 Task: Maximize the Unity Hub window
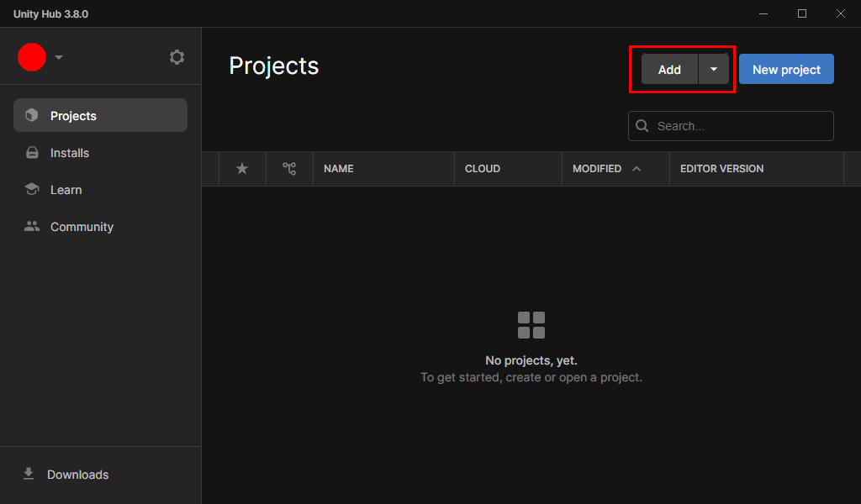pos(802,13)
